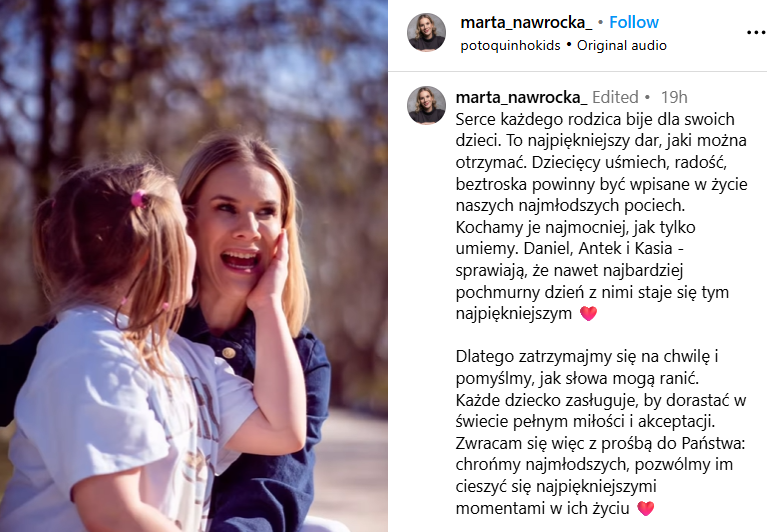
Task: Open the three-dot more options menu
Action: tap(756, 33)
